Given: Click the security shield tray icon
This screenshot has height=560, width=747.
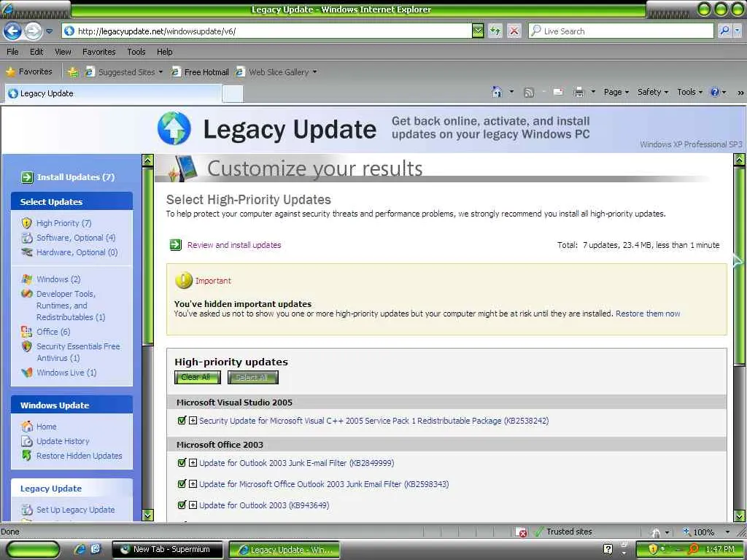Looking at the screenshot, I should [x=653, y=549].
